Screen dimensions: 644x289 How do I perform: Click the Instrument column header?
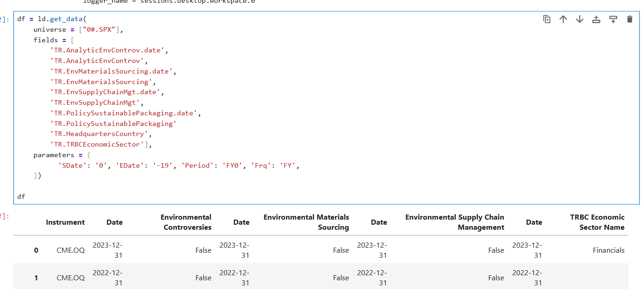tap(65, 222)
